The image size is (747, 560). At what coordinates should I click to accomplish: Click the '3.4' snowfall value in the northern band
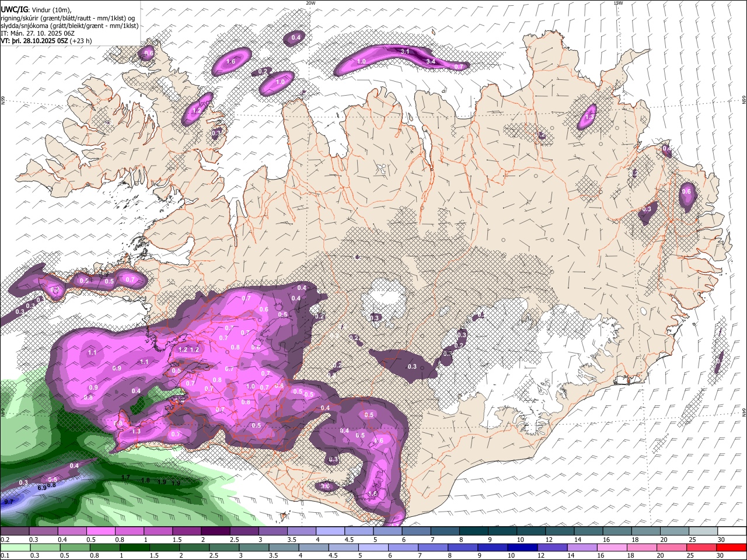pos(431,61)
